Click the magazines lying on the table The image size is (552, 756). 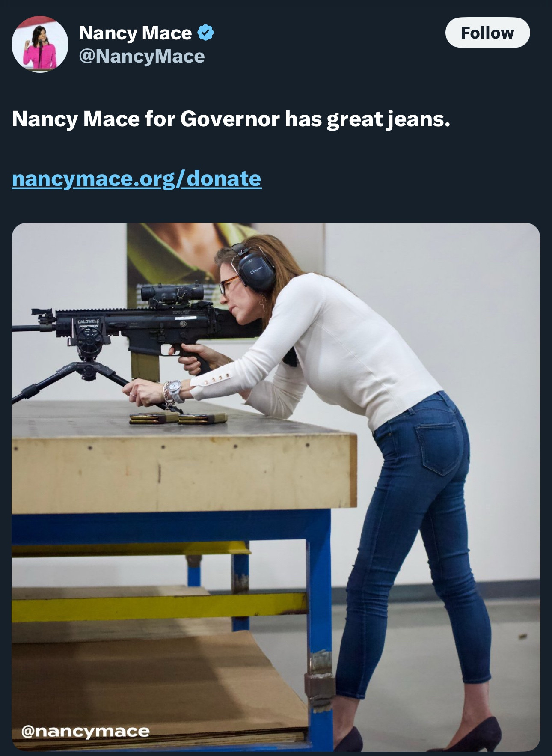point(178,418)
